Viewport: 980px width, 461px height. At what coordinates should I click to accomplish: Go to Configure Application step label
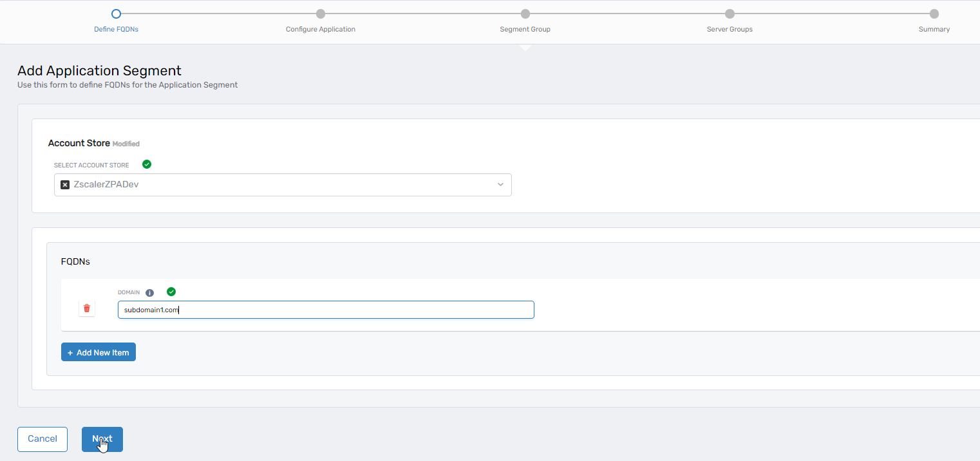pyautogui.click(x=320, y=29)
